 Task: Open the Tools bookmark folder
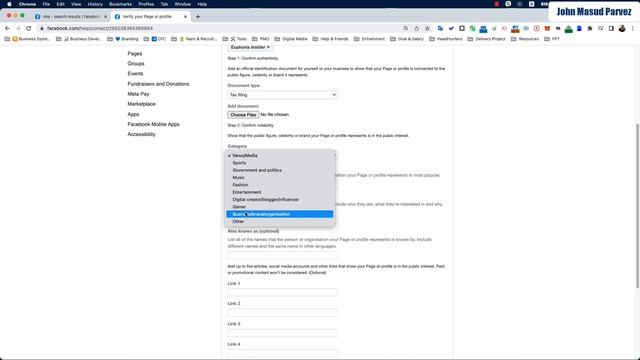pyautogui.click(x=235, y=39)
